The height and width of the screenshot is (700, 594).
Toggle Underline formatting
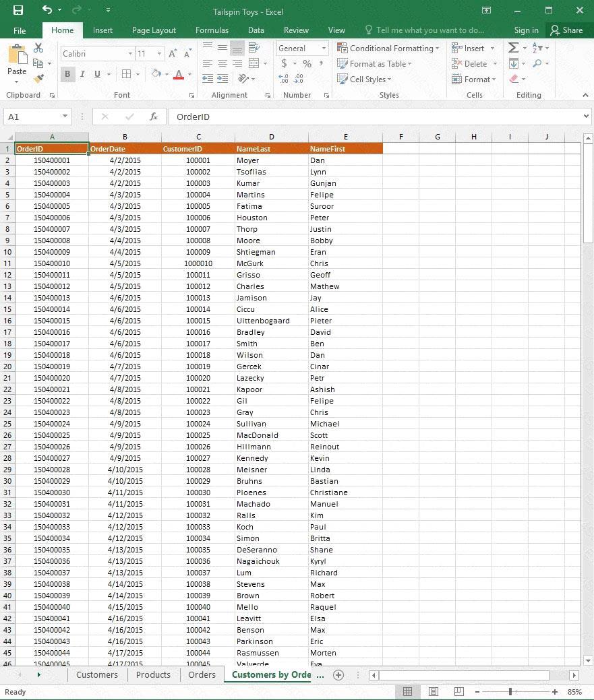point(97,74)
